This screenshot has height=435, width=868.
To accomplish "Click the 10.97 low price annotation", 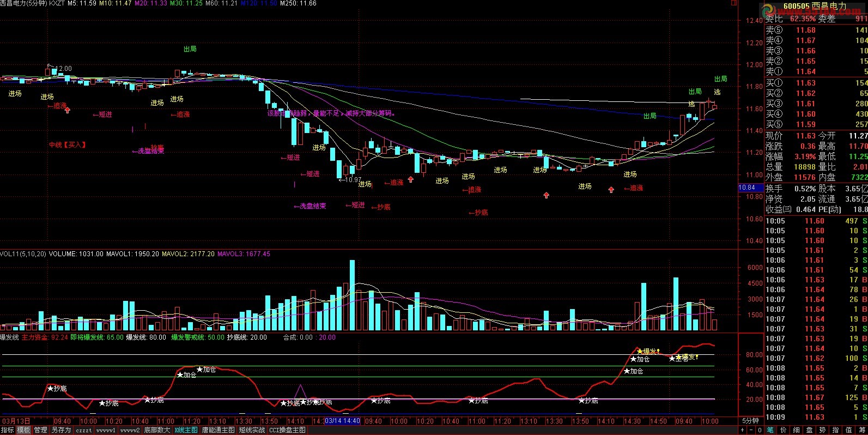I will click(x=353, y=180).
